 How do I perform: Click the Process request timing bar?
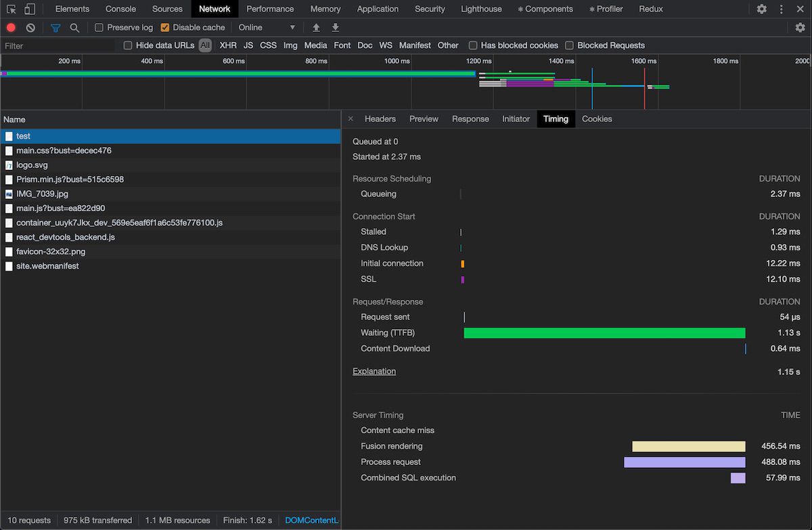point(685,462)
